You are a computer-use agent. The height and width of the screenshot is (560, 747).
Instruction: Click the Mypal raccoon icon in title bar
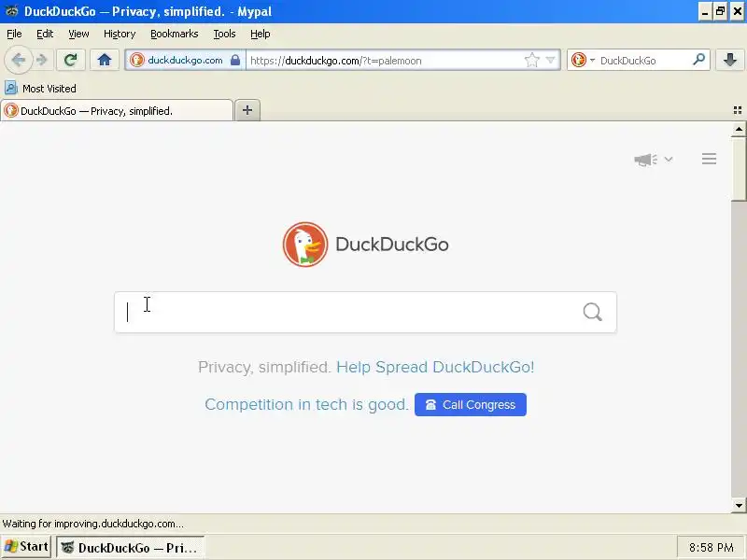click(11, 11)
